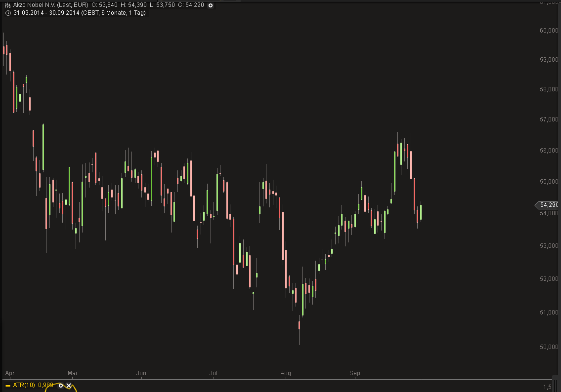Click the 57,000 price axis label

pos(549,119)
